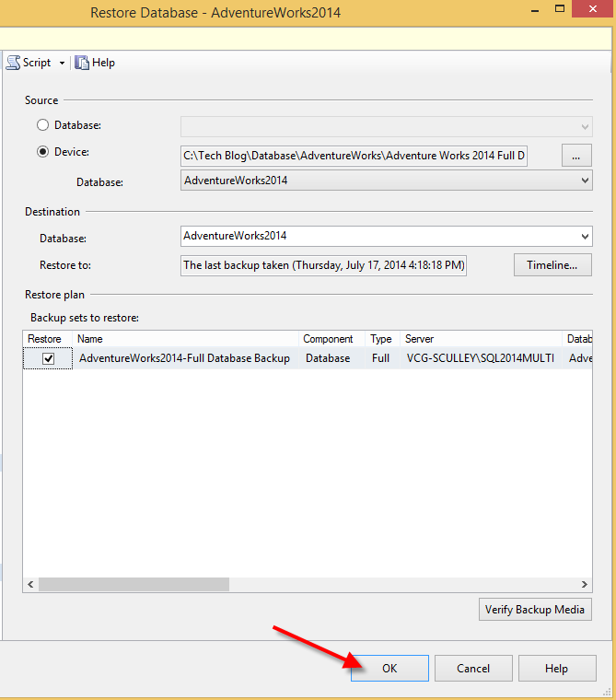
Task: Open the Script dropdown arrow
Action: pyautogui.click(x=62, y=63)
